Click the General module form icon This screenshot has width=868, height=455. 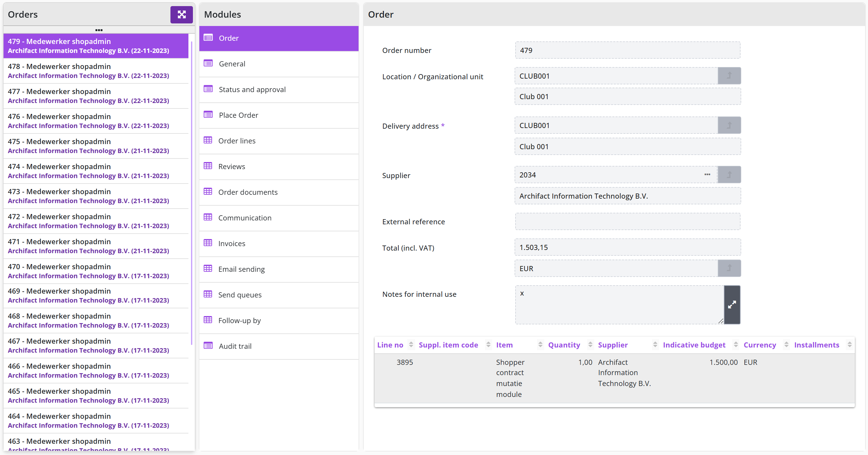click(x=208, y=63)
